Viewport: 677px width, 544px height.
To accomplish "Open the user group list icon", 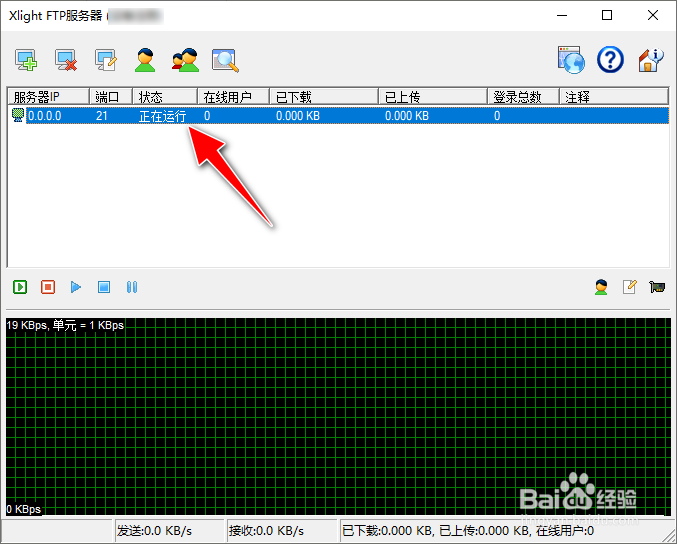I will [185, 60].
